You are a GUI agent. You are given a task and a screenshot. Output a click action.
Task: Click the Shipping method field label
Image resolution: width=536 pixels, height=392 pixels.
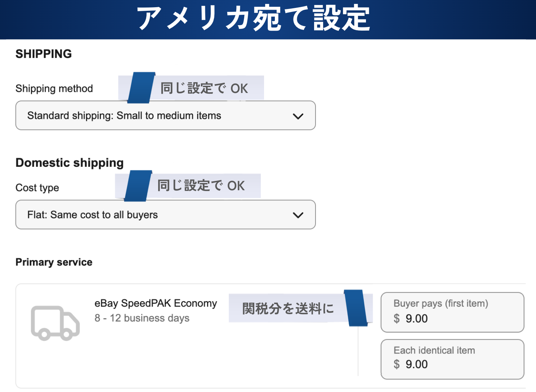pos(54,89)
